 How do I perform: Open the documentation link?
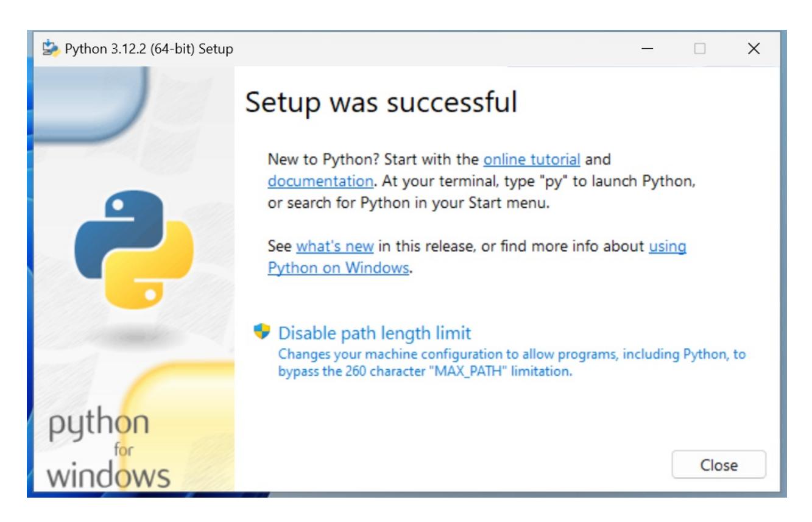(x=320, y=182)
